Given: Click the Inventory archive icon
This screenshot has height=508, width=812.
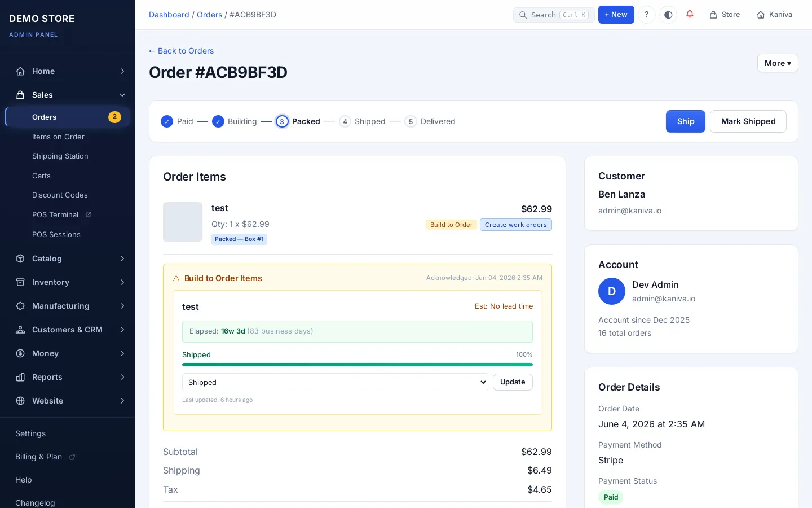Looking at the screenshot, I should point(20,282).
